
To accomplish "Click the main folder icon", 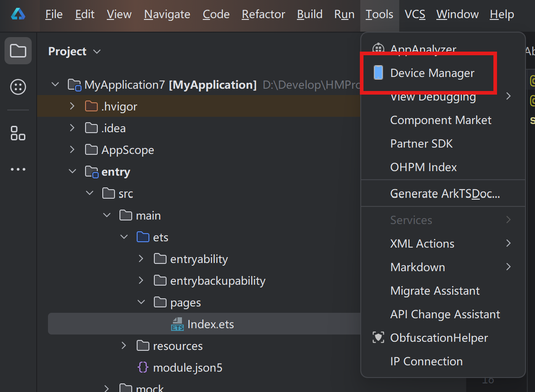I will pos(125,215).
